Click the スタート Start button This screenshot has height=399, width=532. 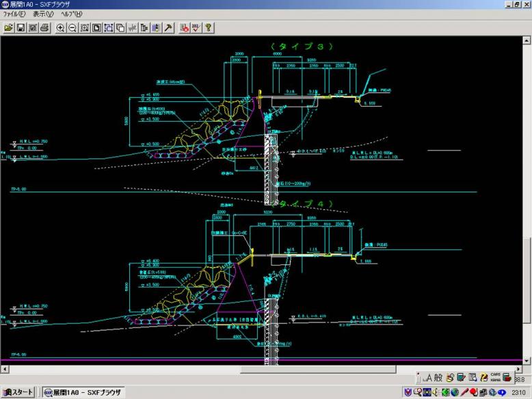(x=18, y=393)
